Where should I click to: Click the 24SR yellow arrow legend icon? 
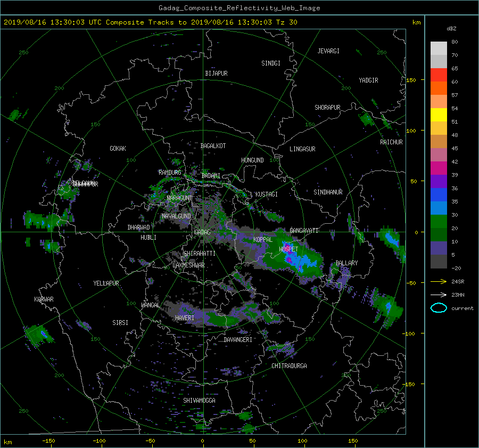(439, 281)
